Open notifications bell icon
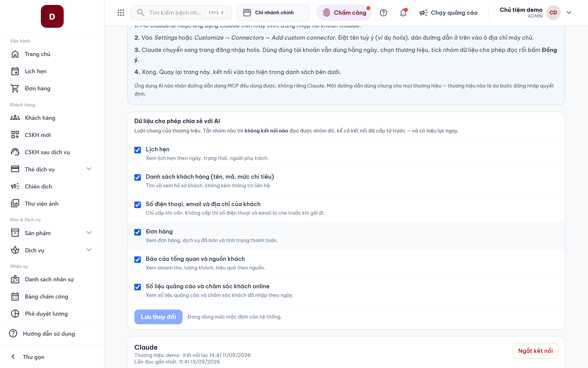The height and width of the screenshot is (368, 588). [403, 13]
